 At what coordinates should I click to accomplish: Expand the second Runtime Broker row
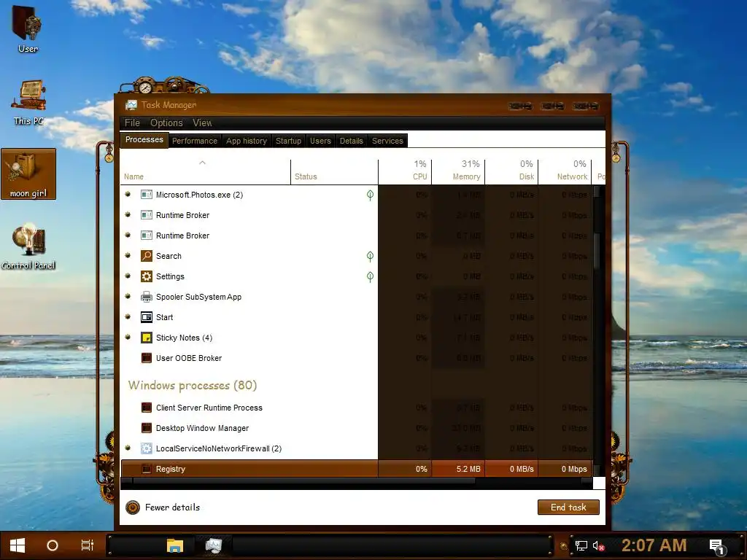click(128, 236)
